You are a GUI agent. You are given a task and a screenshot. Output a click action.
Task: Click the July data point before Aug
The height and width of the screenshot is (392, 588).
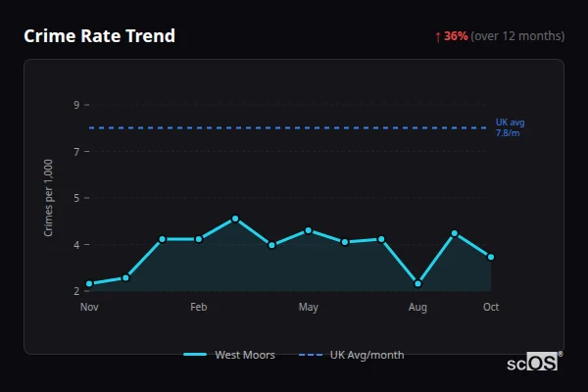tap(381, 239)
